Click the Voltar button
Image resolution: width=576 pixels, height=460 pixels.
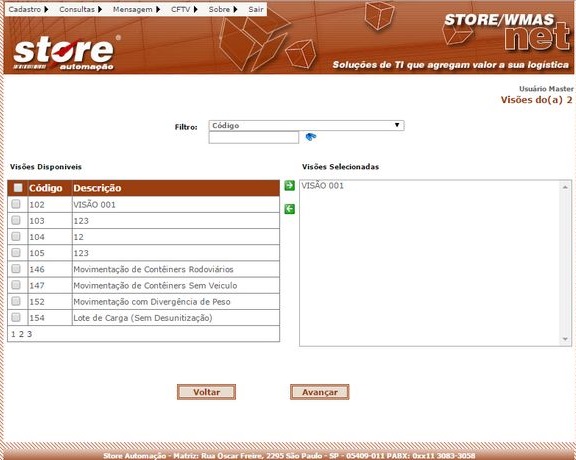click(206, 392)
